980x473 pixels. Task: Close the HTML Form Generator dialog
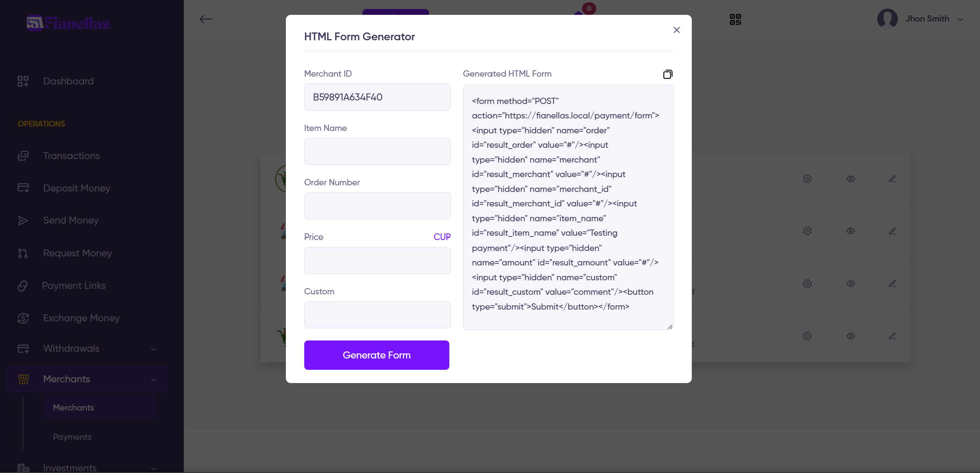(677, 30)
